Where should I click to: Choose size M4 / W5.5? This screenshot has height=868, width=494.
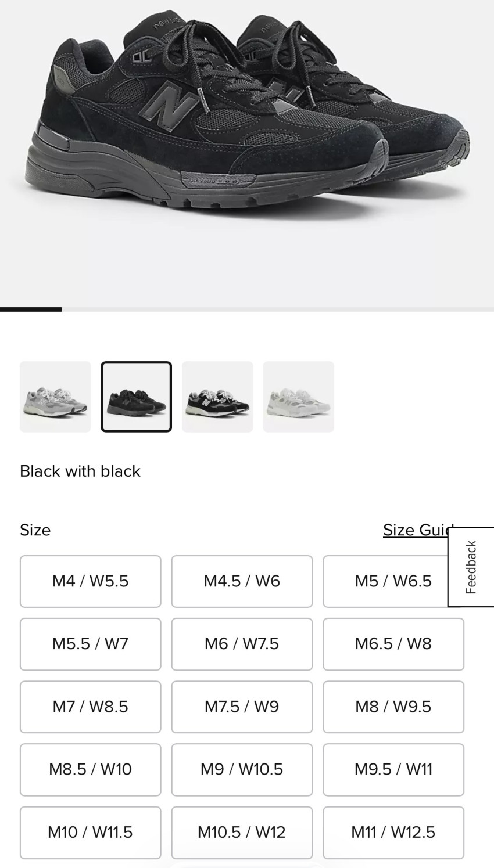click(91, 581)
